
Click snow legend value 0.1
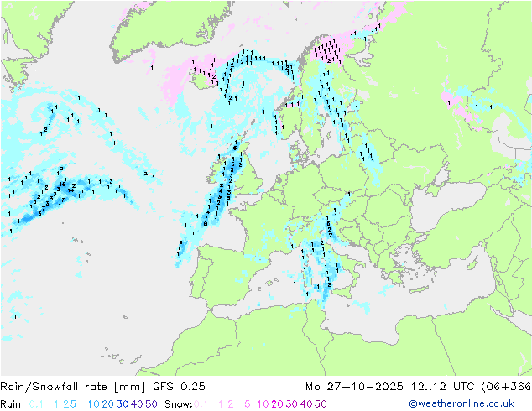pyautogui.click(x=201, y=404)
